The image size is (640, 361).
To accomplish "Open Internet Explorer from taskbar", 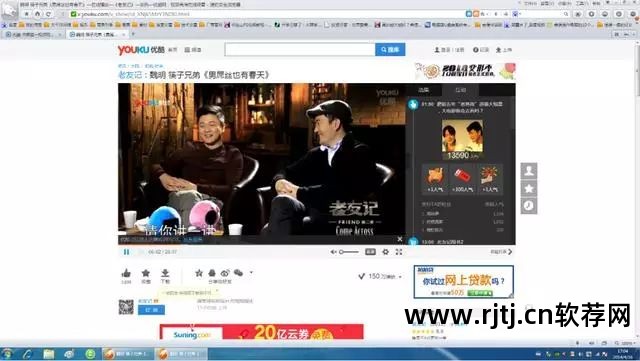I will pos(28,354).
